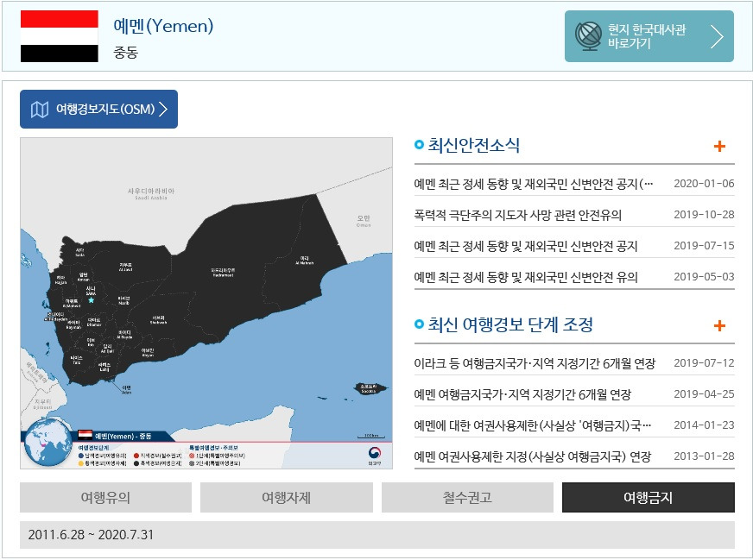This screenshot has width=753, height=560.
Task: Expand 최신 여행경보 단계 조정 with the plus icon
Action: tap(718, 326)
